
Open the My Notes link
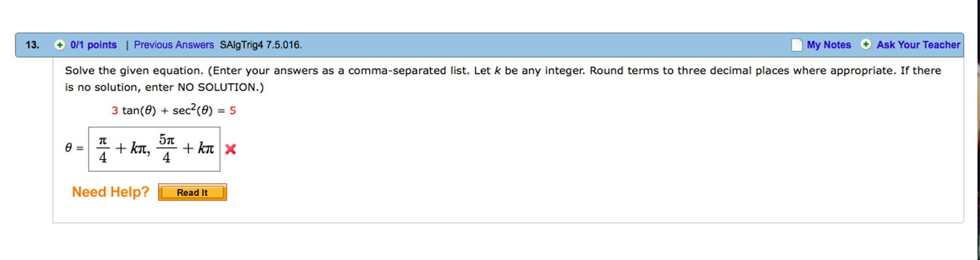(829, 45)
